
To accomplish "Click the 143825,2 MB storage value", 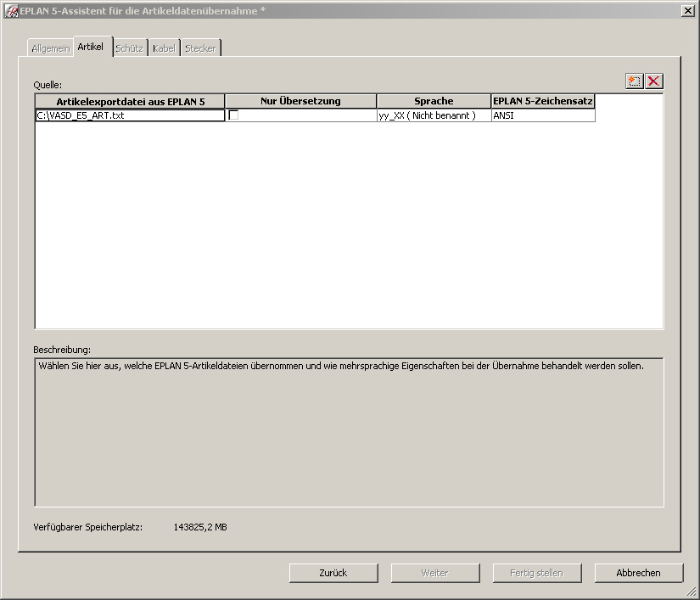I will (200, 527).
